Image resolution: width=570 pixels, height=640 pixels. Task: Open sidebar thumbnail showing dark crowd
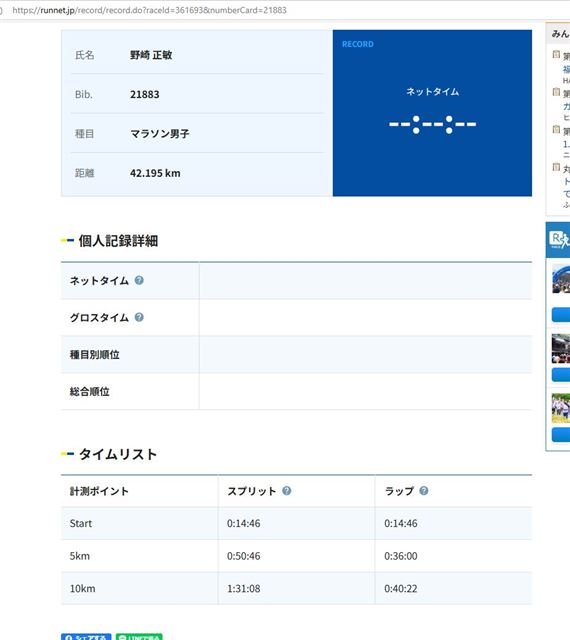(561, 349)
